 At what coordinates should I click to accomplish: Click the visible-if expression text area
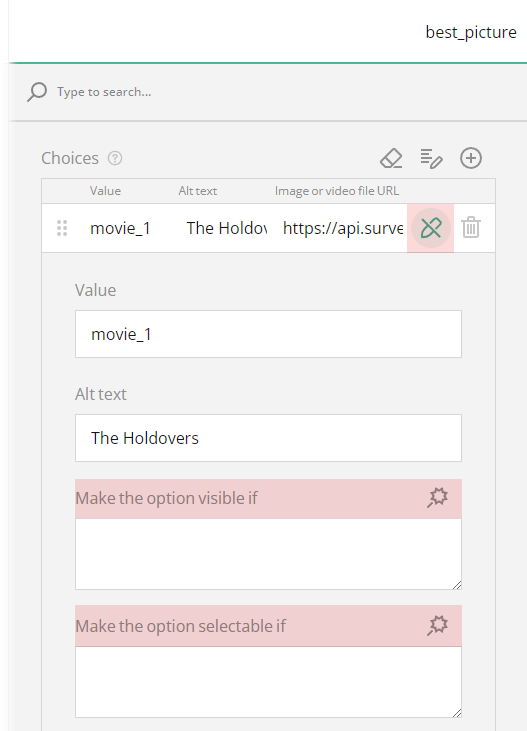click(268, 554)
